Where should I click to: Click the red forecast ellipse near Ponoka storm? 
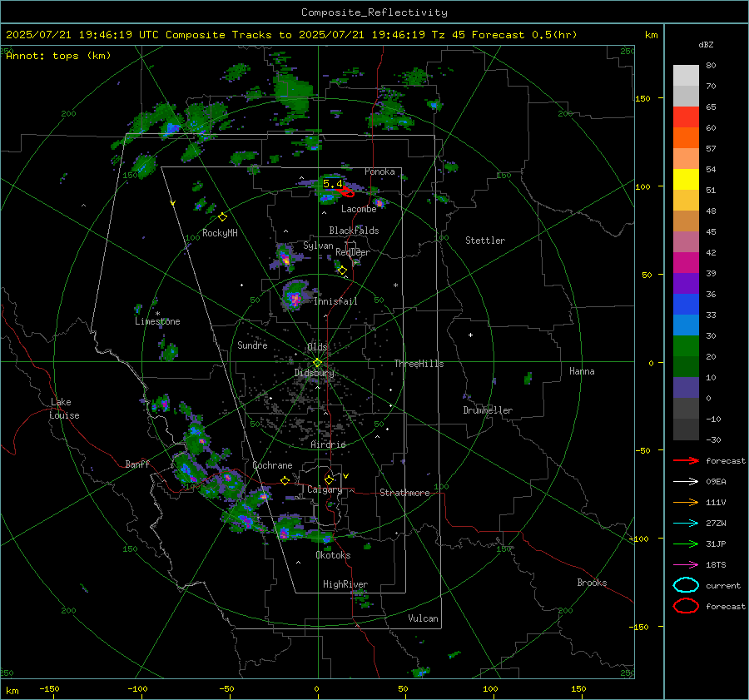[x=347, y=192]
